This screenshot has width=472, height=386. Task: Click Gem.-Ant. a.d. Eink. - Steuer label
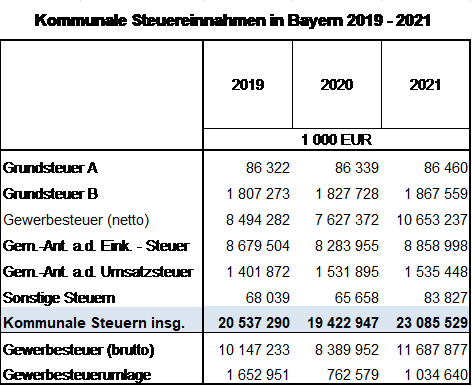click(96, 246)
